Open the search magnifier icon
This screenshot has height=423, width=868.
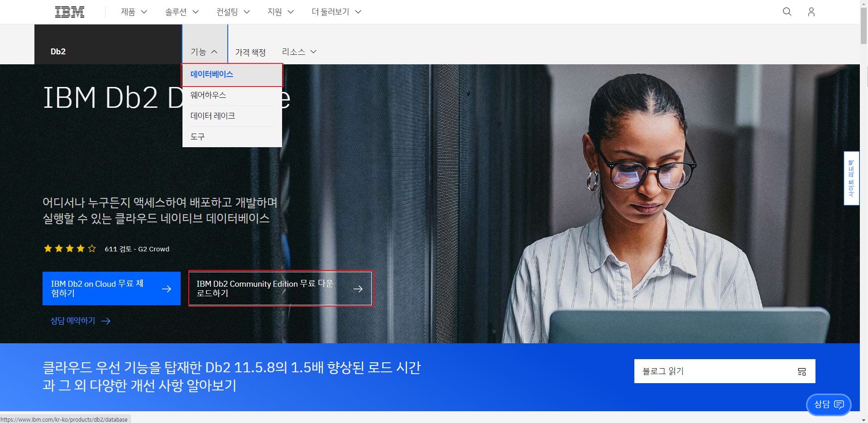pyautogui.click(x=787, y=12)
